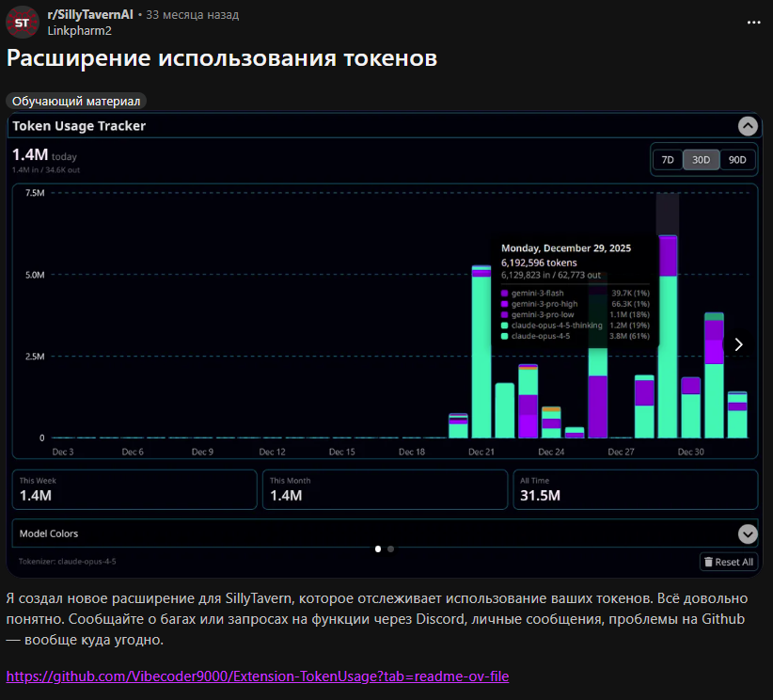The height and width of the screenshot is (700, 773).
Task: Click the All Time 31.5M stat card
Action: (x=635, y=489)
